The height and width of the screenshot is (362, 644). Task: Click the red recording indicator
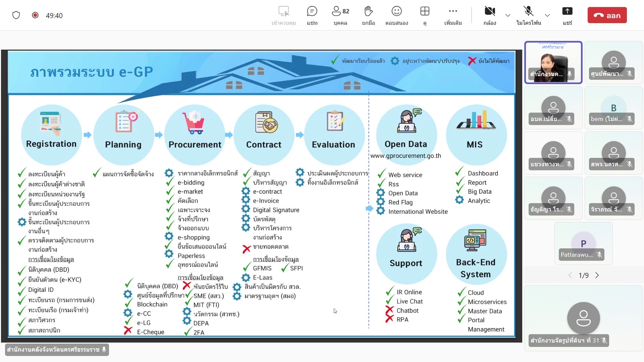[x=35, y=15]
